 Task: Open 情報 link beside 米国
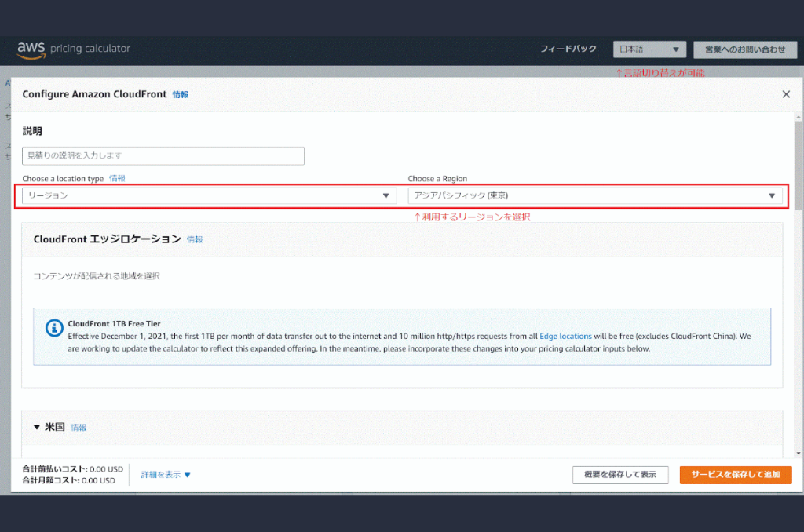point(79,428)
